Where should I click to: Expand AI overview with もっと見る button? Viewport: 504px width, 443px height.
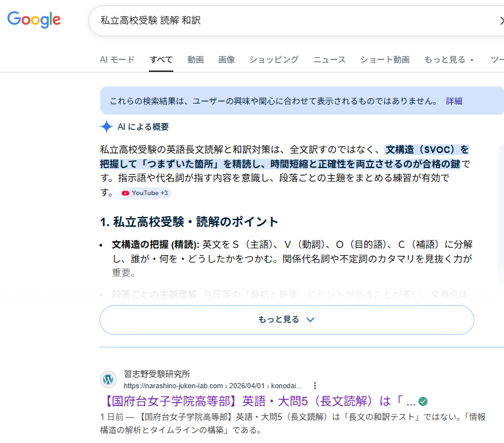[287, 320]
